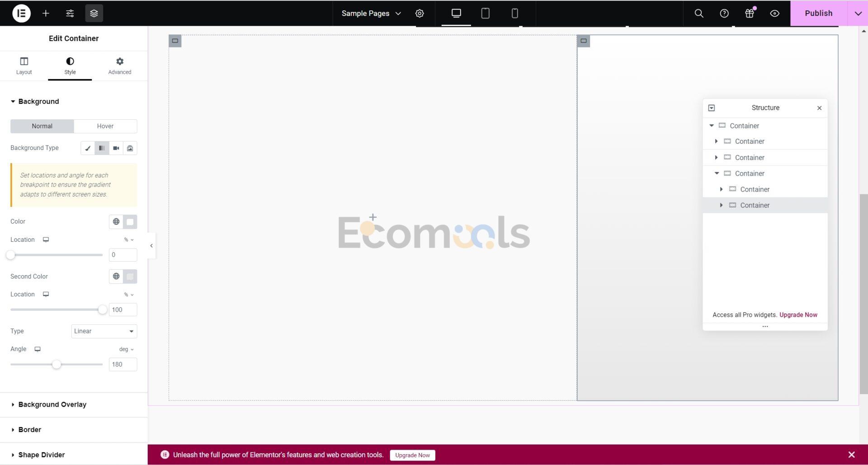Click responsive monitor icon beside first Location

[x=46, y=240]
